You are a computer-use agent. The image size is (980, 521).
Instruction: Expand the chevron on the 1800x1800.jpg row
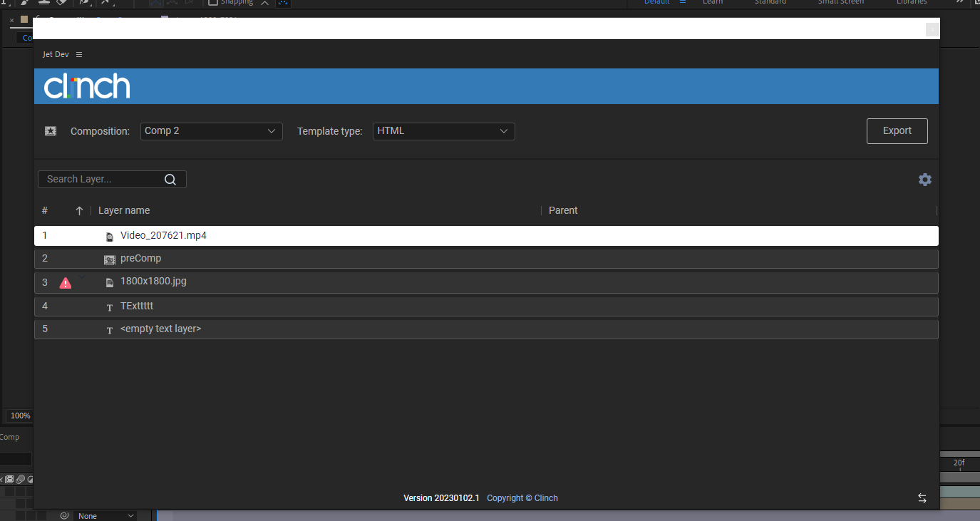81,277
